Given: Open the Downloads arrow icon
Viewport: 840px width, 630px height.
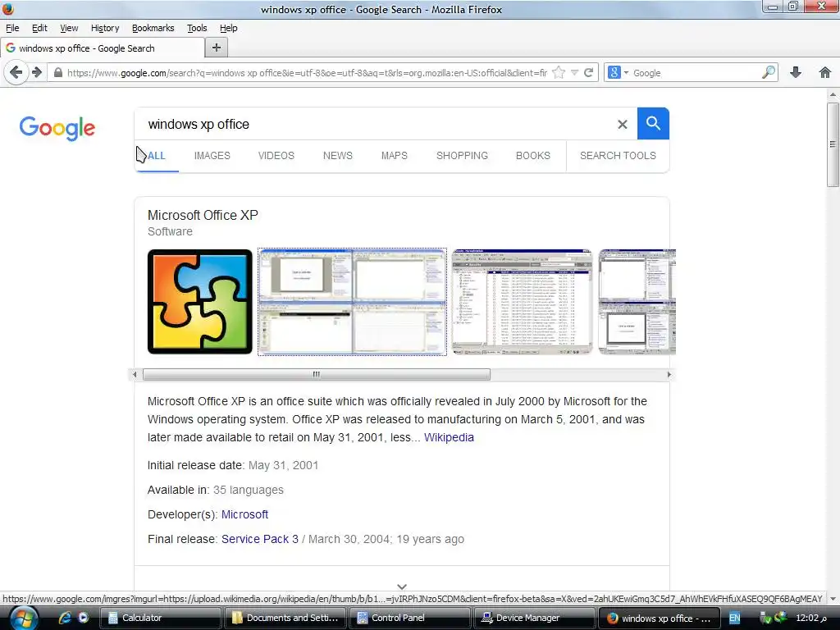Looking at the screenshot, I should (x=796, y=72).
